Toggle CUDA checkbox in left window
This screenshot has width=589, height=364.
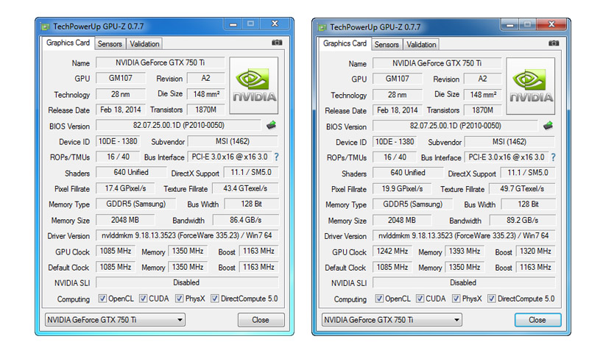(x=143, y=299)
